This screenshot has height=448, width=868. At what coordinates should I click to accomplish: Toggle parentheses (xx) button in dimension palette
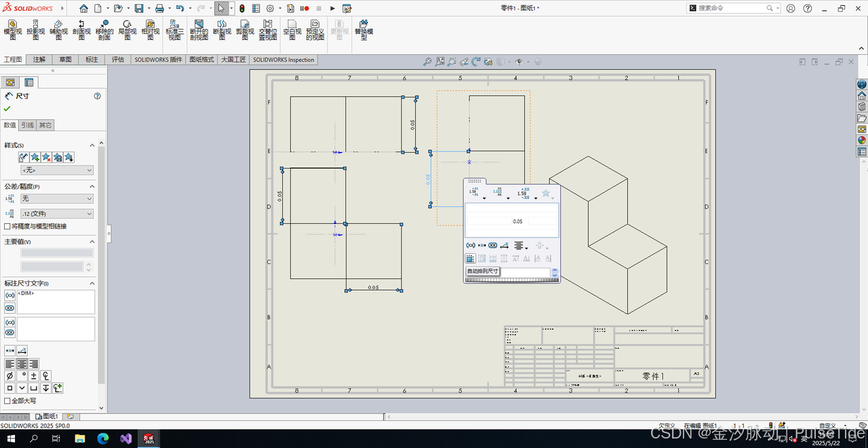(471, 245)
